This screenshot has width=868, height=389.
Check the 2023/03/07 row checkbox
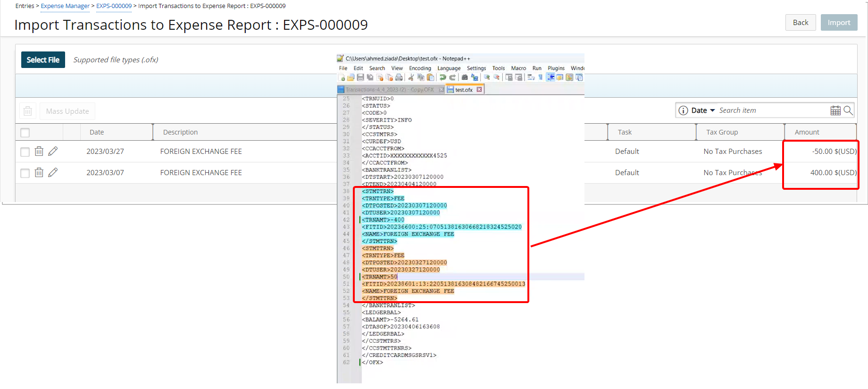25,173
